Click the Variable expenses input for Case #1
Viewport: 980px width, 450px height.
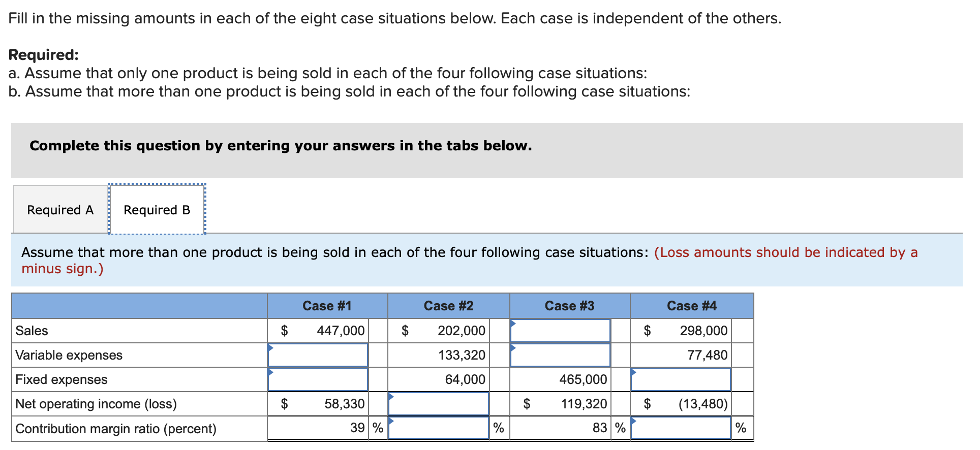[x=318, y=355]
